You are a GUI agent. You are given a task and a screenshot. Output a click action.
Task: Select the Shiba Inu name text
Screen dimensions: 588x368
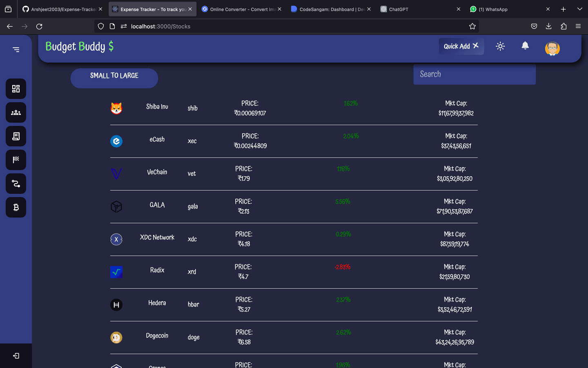(157, 106)
